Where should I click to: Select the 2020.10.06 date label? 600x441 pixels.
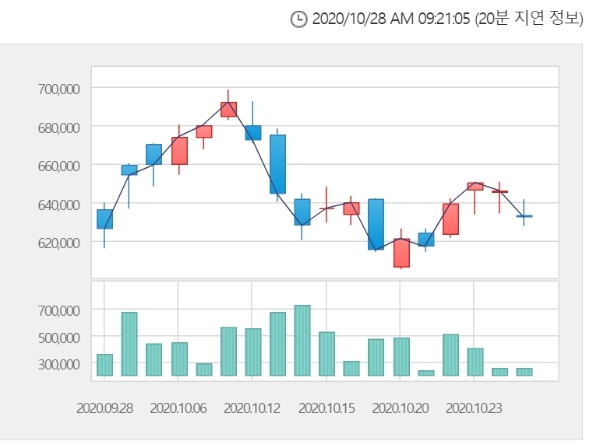point(178,408)
